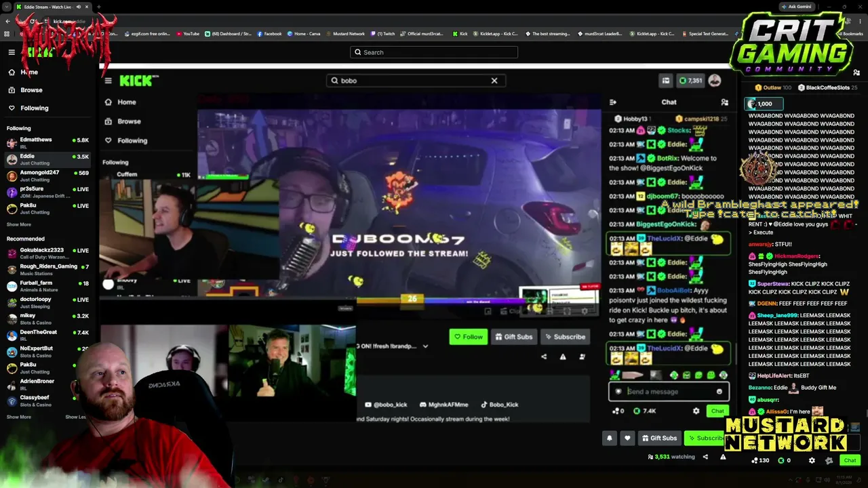Focus the outer Kick Search field
868x488 pixels.
click(434, 52)
